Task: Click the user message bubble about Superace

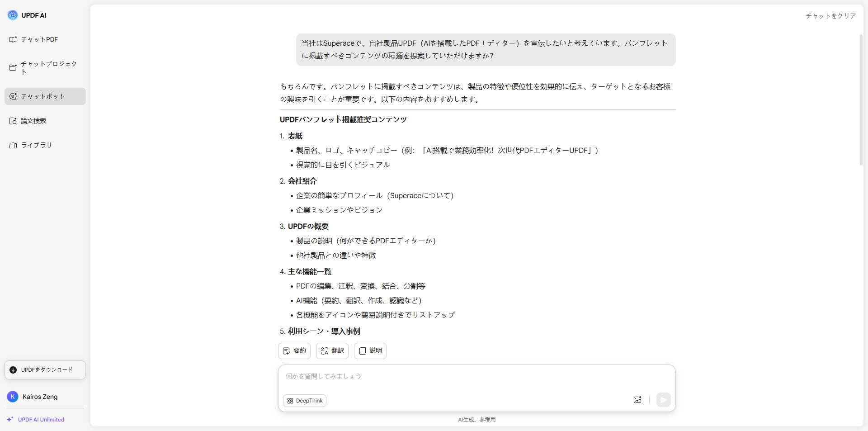Action: (486, 50)
